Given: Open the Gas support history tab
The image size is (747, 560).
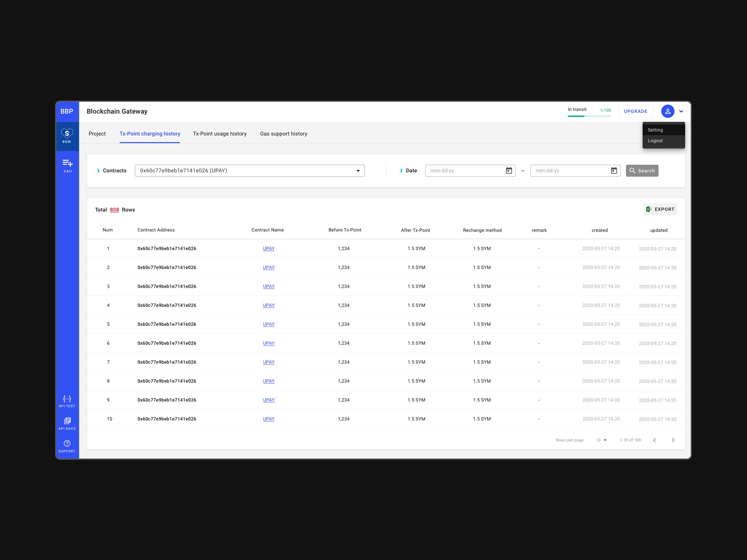Looking at the screenshot, I should (283, 134).
